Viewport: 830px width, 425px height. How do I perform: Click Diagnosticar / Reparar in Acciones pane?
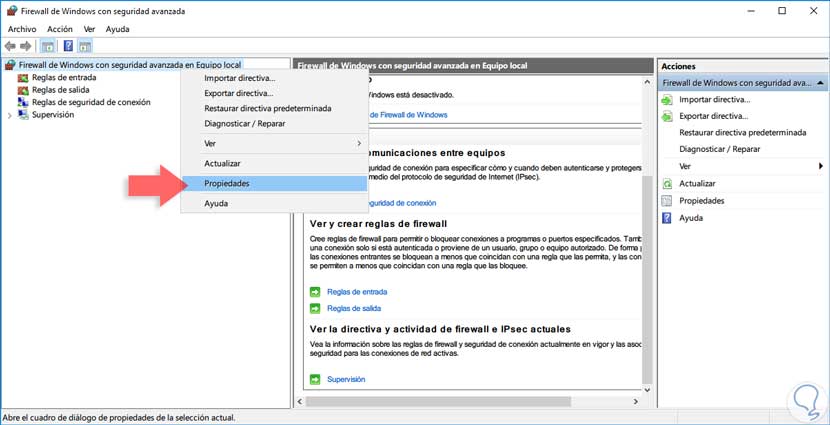click(720, 149)
